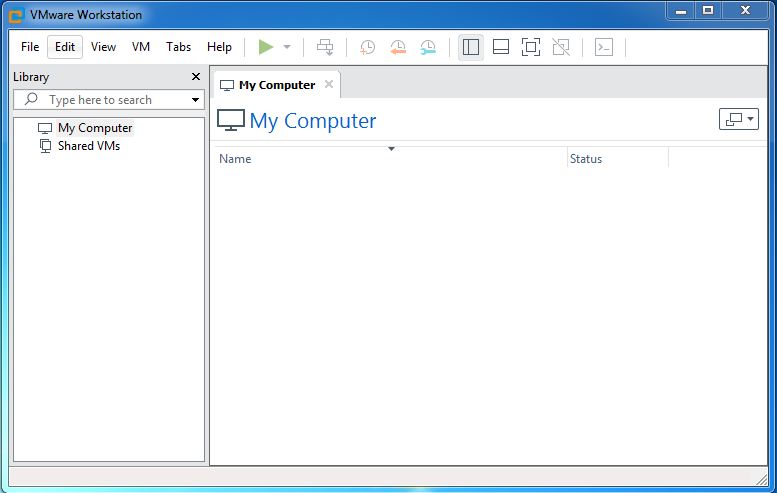
Task: Click the green Power On play button
Action: tap(265, 47)
